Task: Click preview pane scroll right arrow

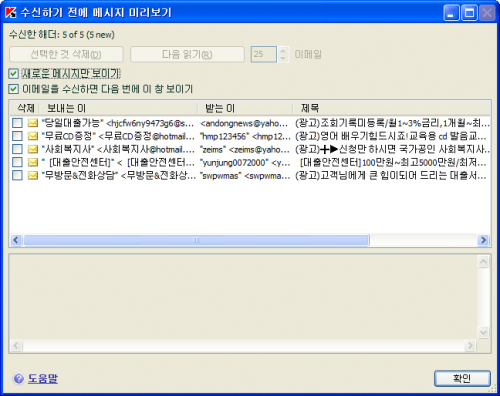Action: [x=470, y=345]
